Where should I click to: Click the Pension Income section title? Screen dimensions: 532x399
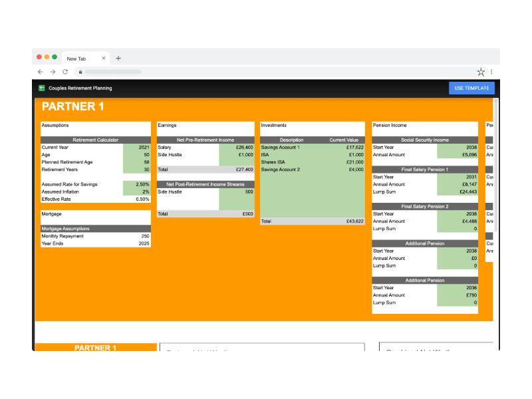coord(390,126)
